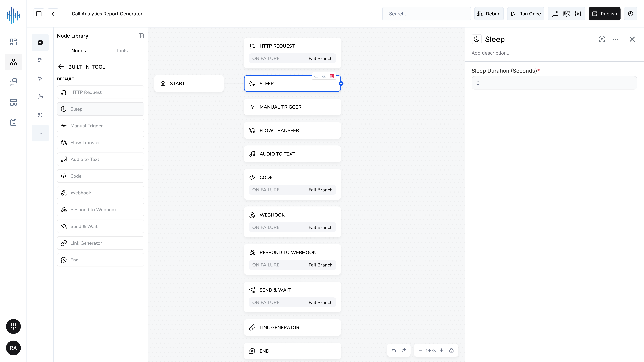644x362 pixels.
Task: Select End in Node Library
Action: point(101,260)
